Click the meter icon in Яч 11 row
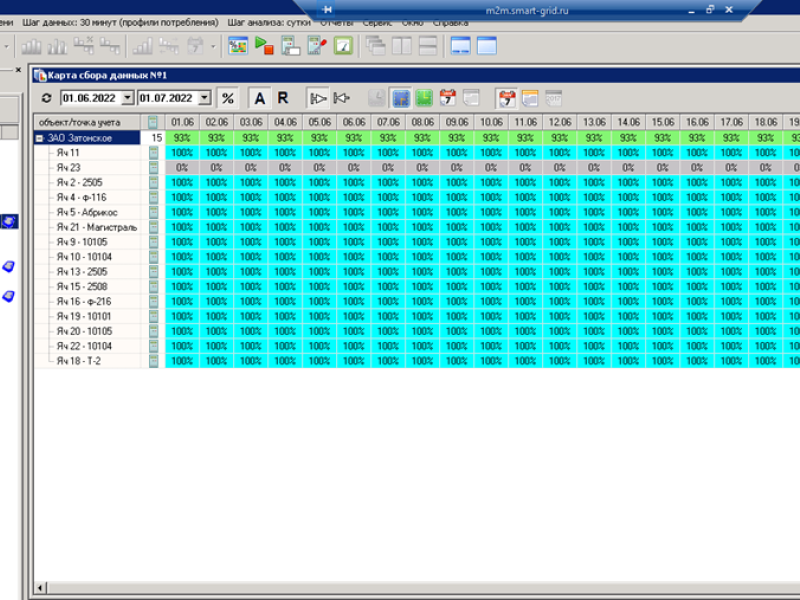 pos(153,153)
